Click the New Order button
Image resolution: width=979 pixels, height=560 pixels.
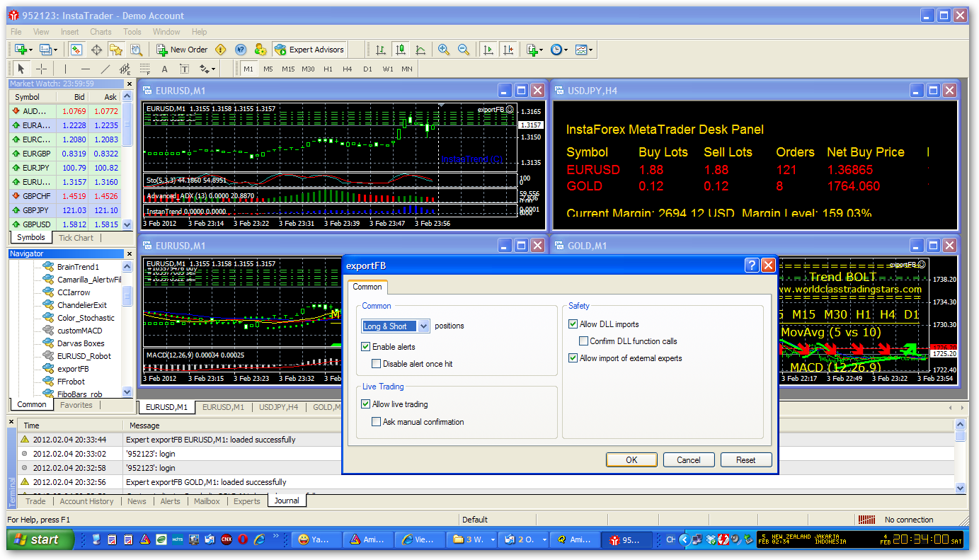tap(182, 50)
